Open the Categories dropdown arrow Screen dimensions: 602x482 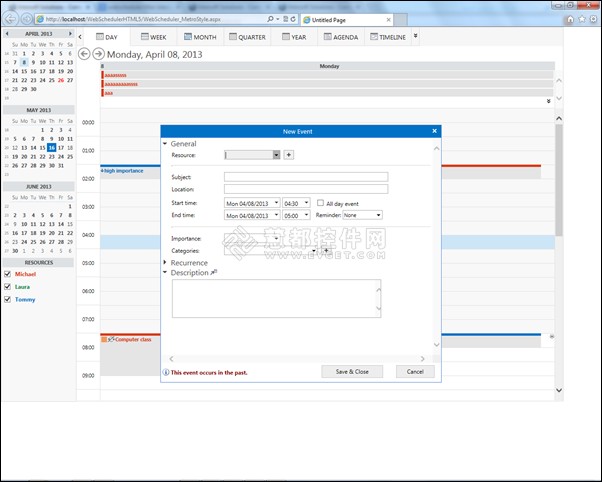click(314, 251)
